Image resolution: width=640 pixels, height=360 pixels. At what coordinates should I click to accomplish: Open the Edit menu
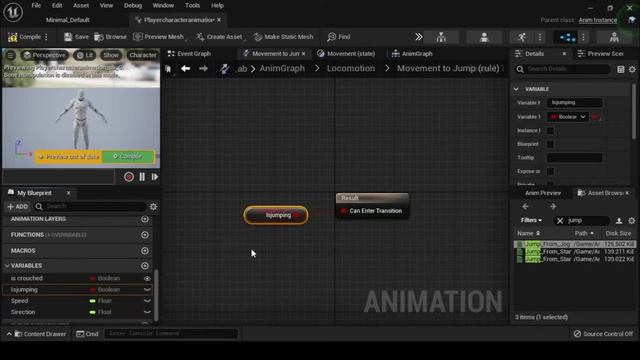point(57,6)
